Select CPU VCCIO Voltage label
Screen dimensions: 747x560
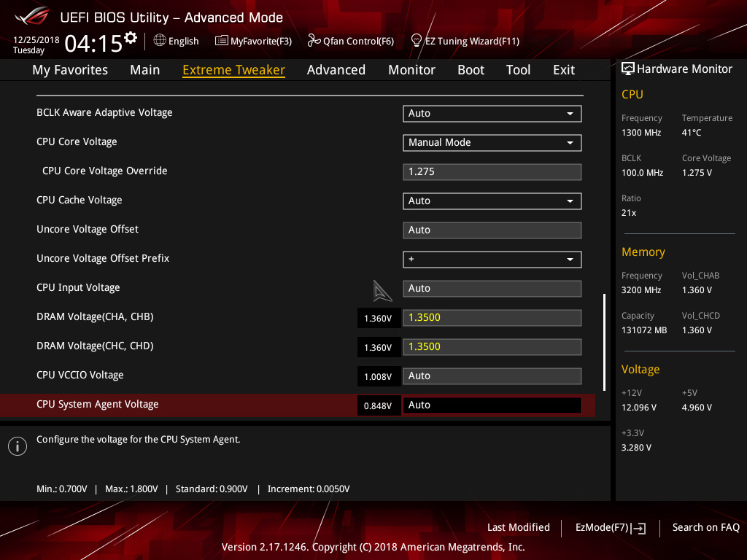pos(80,376)
